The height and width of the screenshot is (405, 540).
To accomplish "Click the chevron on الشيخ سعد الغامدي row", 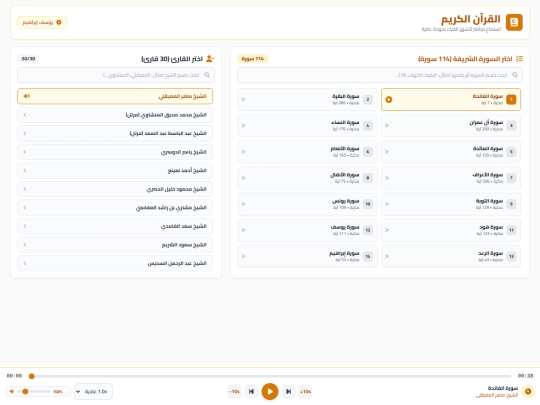I will pyautogui.click(x=25, y=227).
